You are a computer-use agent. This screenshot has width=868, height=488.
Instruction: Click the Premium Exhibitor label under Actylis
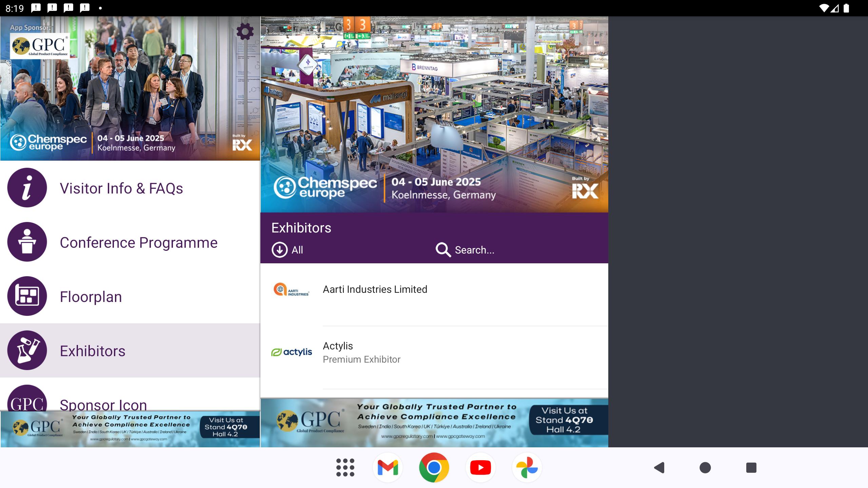(361, 359)
